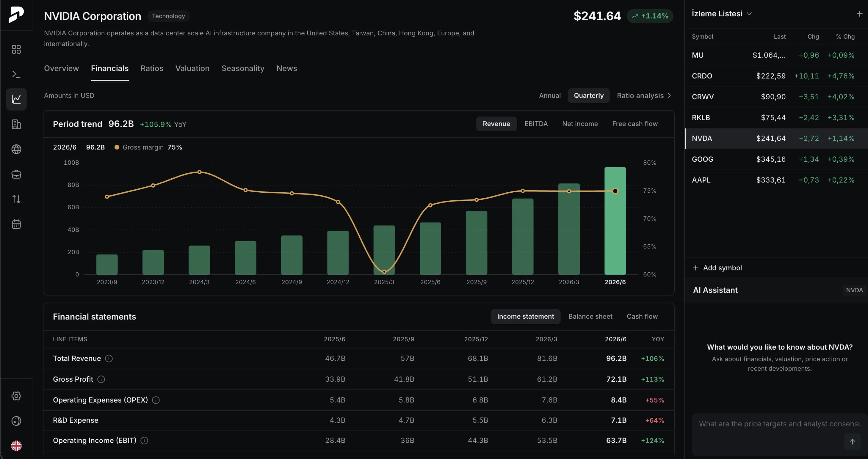This screenshot has width=868, height=459.
Task: Open the settings gear icon in sidebar
Action: pyautogui.click(x=16, y=396)
